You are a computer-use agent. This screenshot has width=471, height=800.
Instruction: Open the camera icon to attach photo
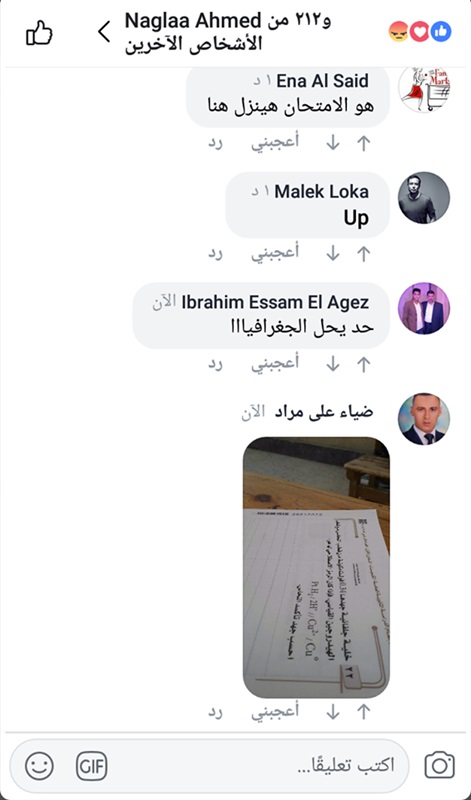(439, 765)
